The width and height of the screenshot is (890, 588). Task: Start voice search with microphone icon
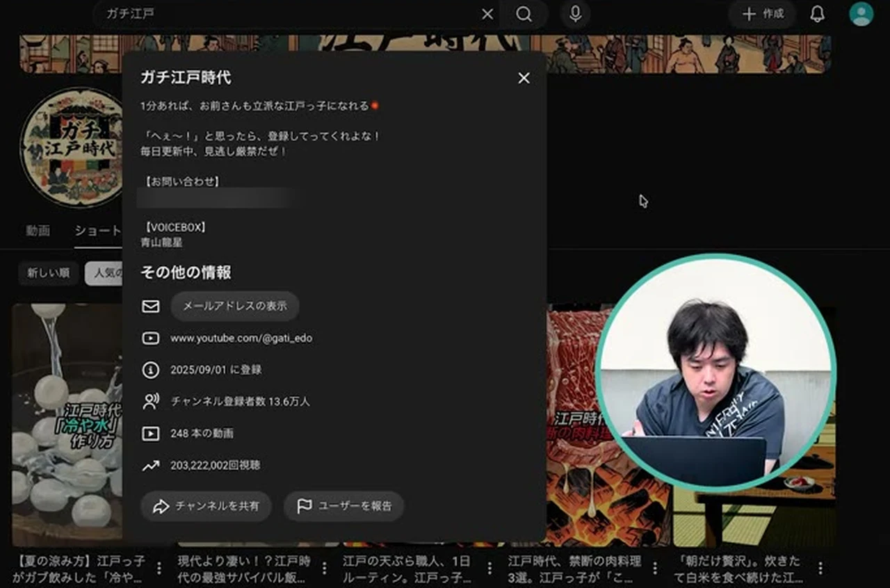[575, 14]
